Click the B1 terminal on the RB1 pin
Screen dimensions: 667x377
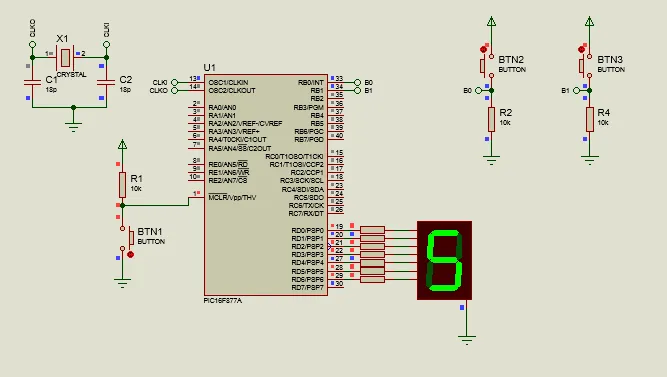[x=357, y=91]
